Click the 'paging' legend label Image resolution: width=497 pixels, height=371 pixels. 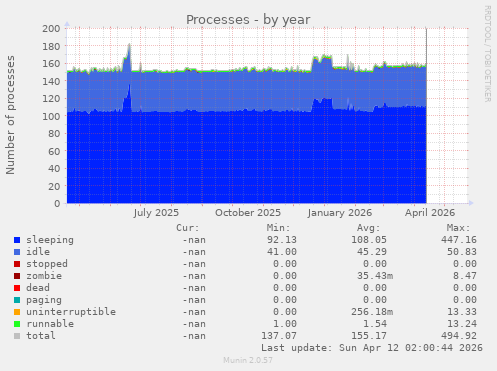(44, 300)
